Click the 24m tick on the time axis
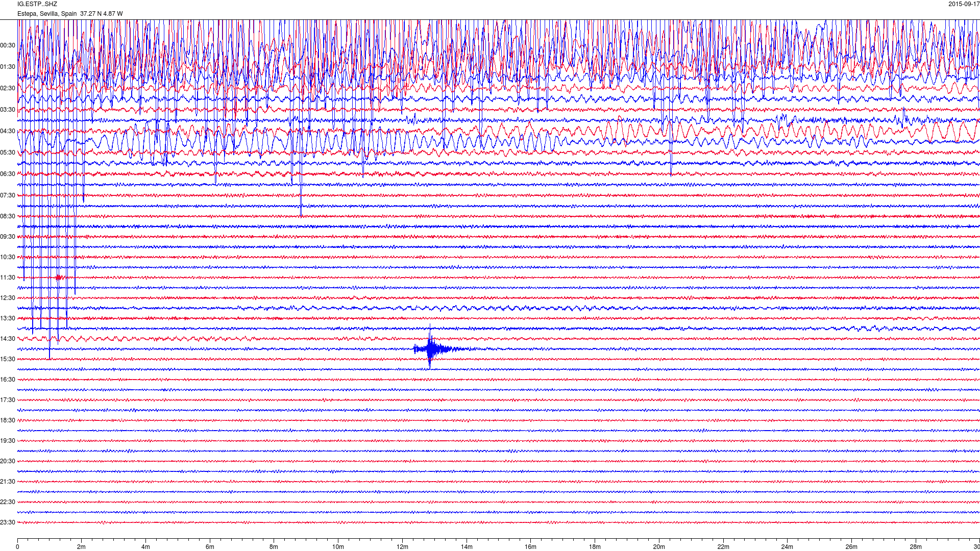Screen dimensions: 980x551 [787, 547]
